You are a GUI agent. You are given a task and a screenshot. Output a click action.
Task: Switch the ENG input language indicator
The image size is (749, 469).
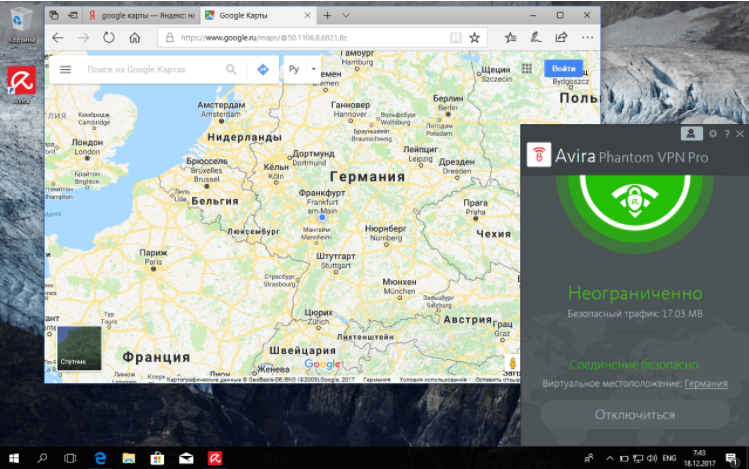coord(669,458)
